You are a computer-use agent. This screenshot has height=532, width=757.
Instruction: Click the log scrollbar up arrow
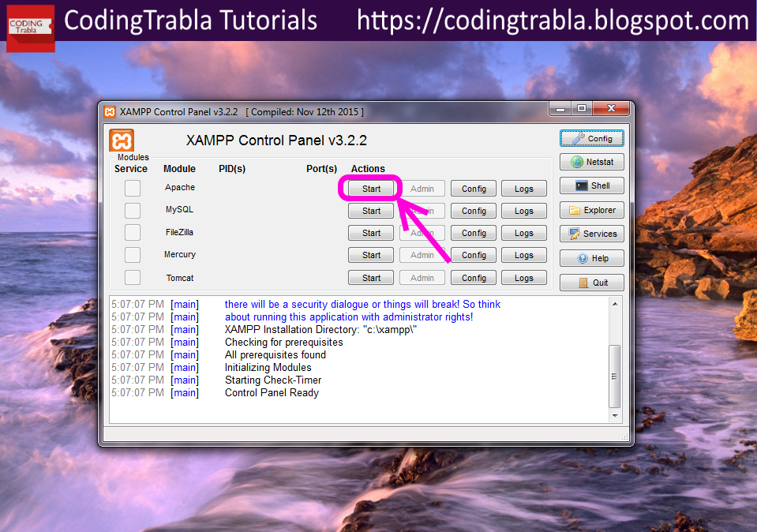(x=615, y=304)
